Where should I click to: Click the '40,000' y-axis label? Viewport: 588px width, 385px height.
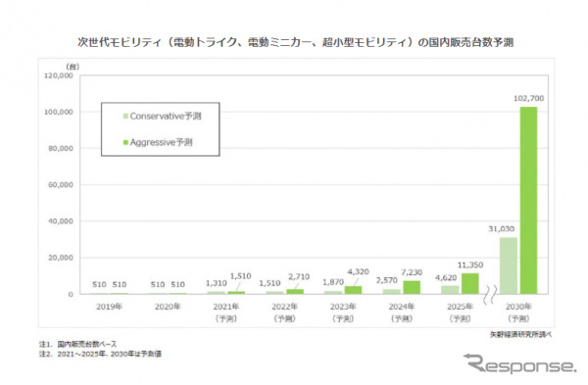(61, 221)
